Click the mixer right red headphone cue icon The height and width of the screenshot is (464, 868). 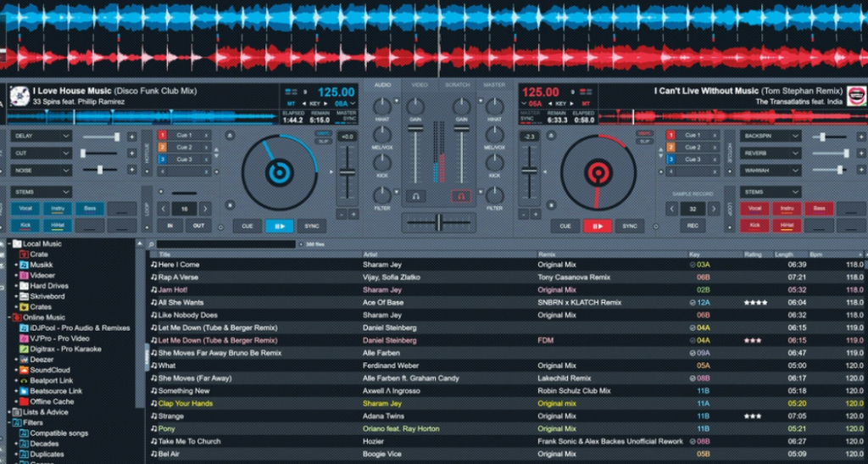click(460, 196)
